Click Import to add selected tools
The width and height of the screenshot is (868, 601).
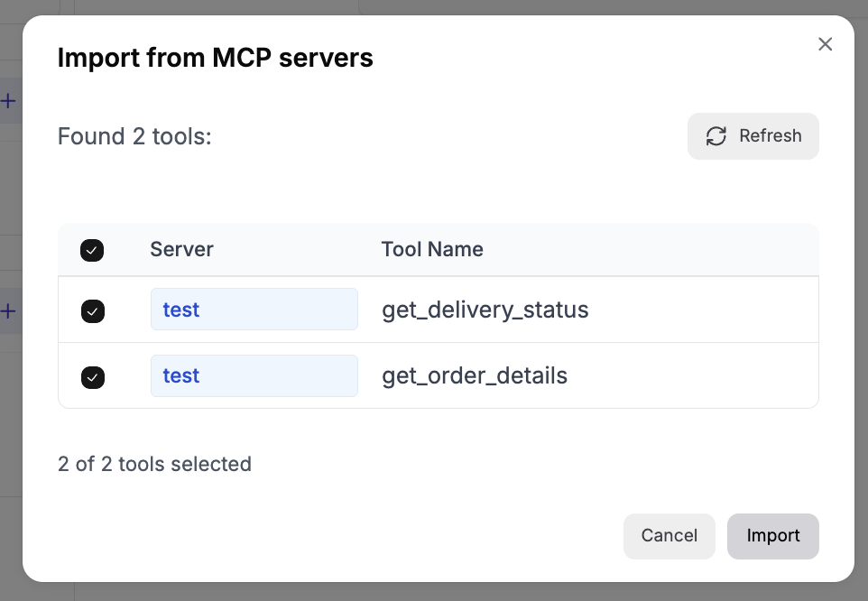(x=772, y=536)
